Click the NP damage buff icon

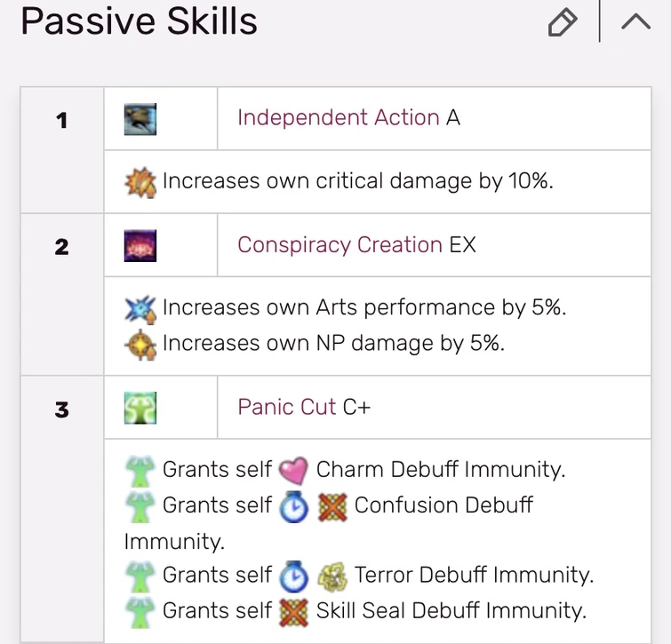(140, 343)
